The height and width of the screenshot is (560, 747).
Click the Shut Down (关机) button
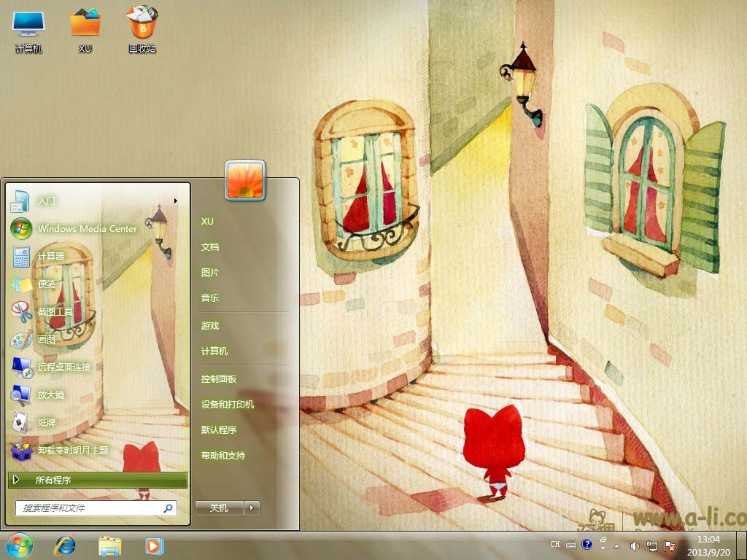click(x=219, y=508)
